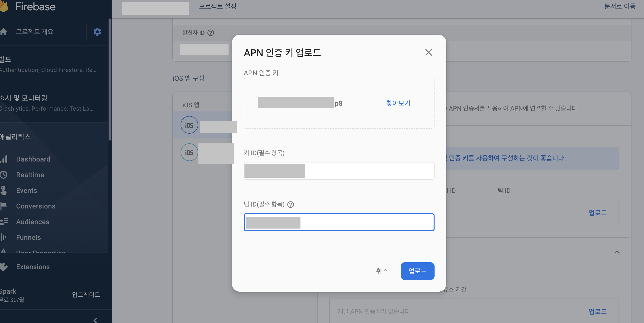The height and width of the screenshot is (323, 644).
Task: Open Conversions in sidebar menu
Action: click(36, 206)
